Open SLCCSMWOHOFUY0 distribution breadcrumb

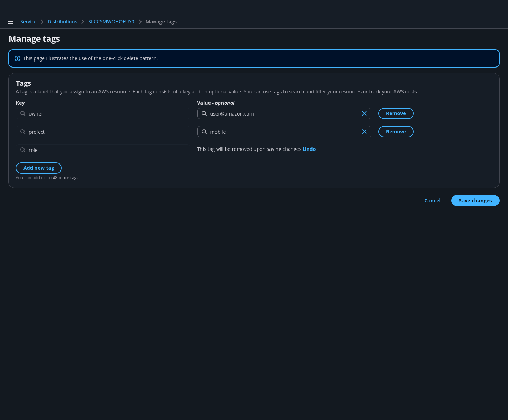[111, 22]
